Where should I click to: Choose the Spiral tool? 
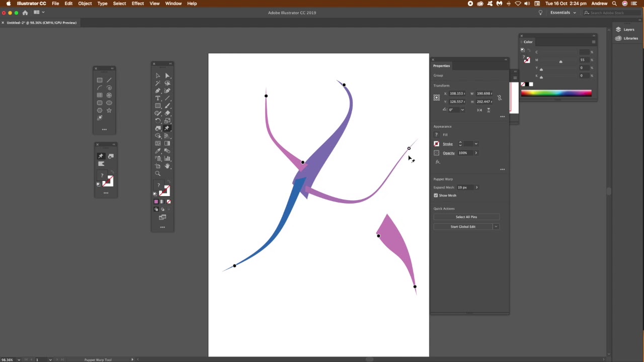[x=109, y=87]
